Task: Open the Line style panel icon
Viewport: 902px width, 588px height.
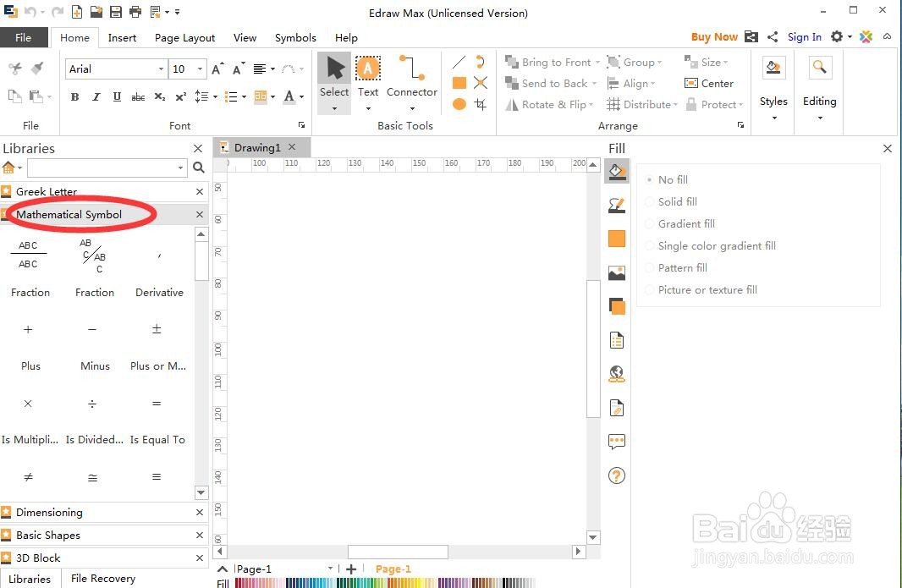Action: point(617,205)
